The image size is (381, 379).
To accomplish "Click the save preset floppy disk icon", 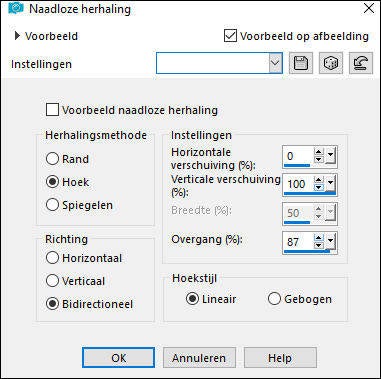I will (301, 63).
